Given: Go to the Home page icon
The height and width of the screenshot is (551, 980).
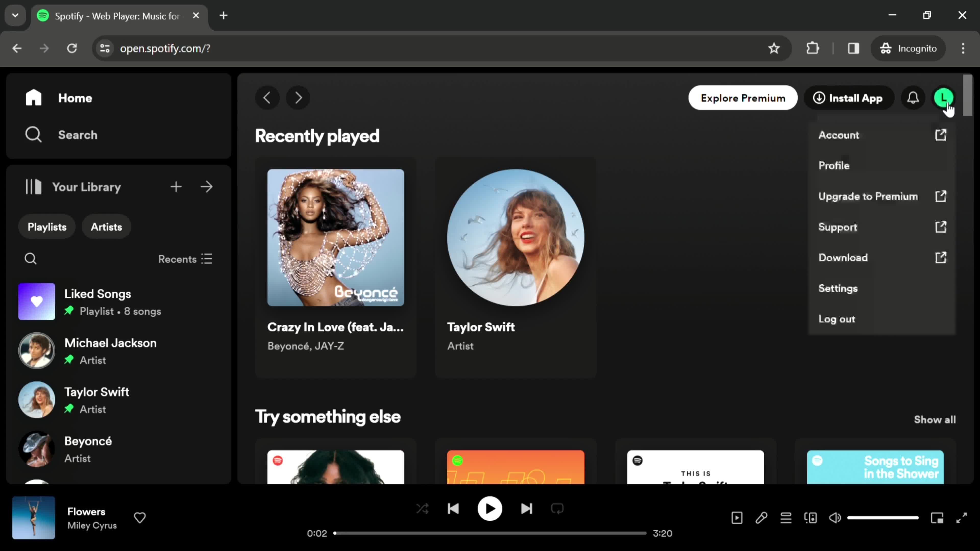Looking at the screenshot, I should 33,98.
